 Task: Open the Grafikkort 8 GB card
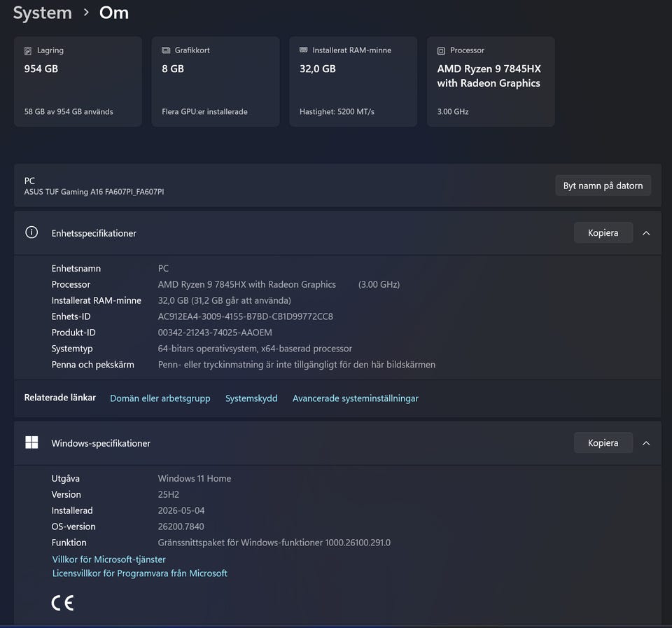216,81
